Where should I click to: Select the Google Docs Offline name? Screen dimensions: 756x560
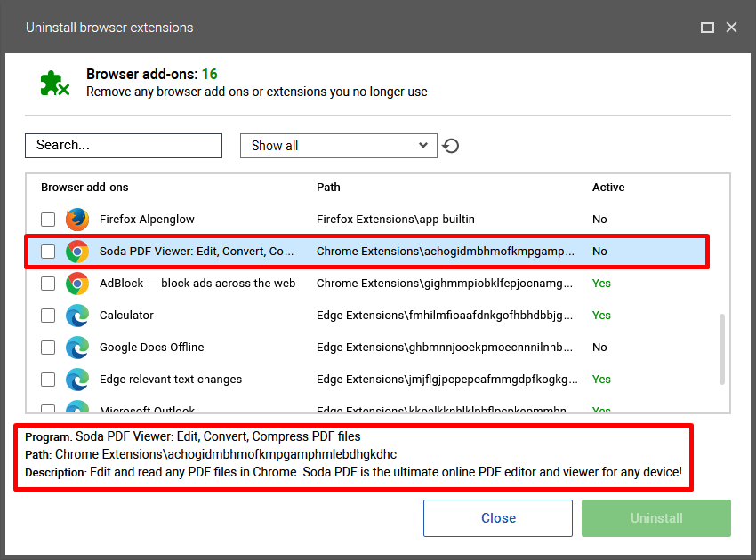pyautogui.click(x=151, y=348)
